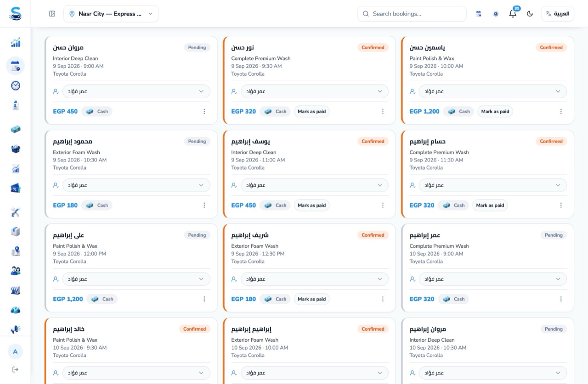
Task: Open Nasr City branch selector dropdown
Action: point(111,14)
